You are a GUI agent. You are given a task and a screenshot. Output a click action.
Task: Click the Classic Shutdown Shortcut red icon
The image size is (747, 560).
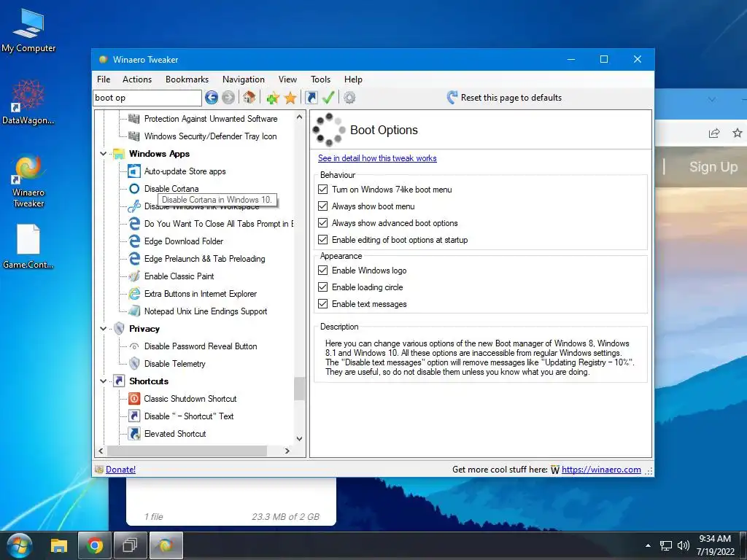(x=134, y=399)
